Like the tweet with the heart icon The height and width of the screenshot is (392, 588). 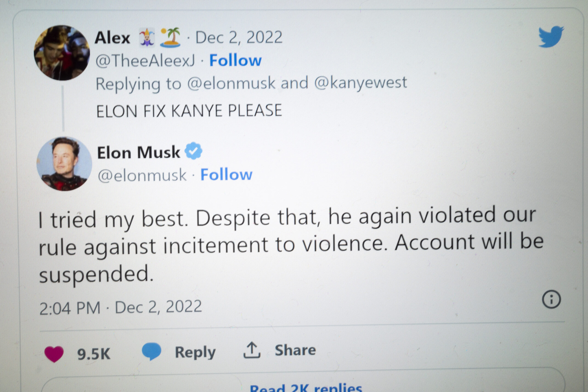(x=54, y=354)
